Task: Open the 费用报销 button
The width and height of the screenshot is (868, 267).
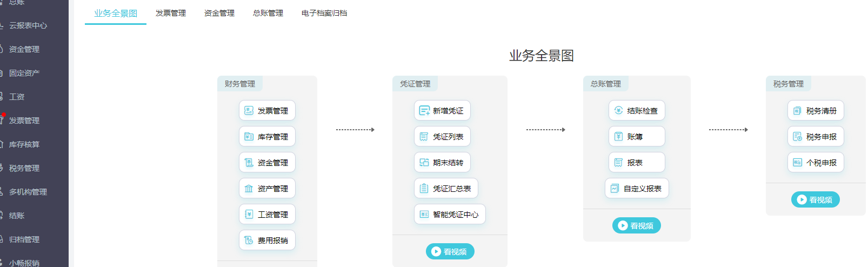Action: (x=267, y=241)
